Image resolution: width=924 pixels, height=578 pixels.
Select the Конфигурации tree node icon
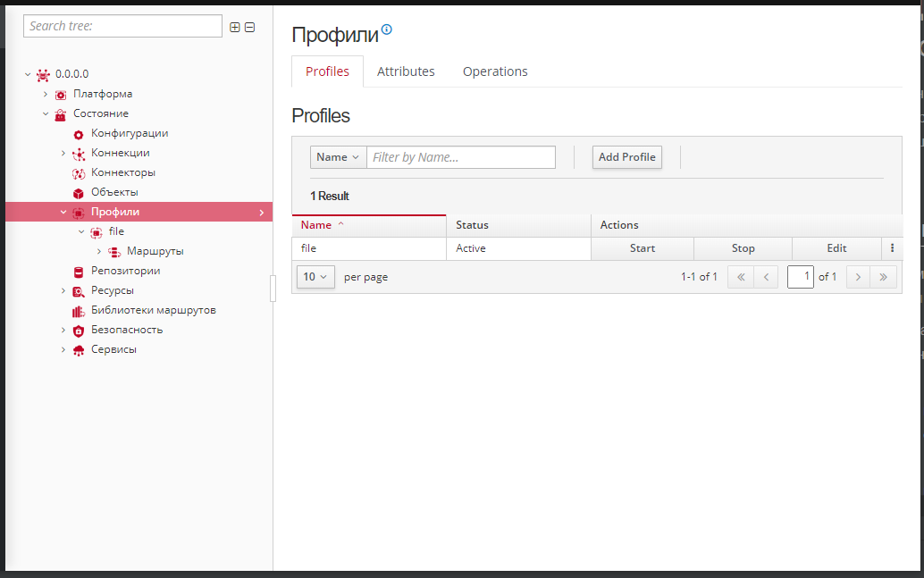click(78, 134)
